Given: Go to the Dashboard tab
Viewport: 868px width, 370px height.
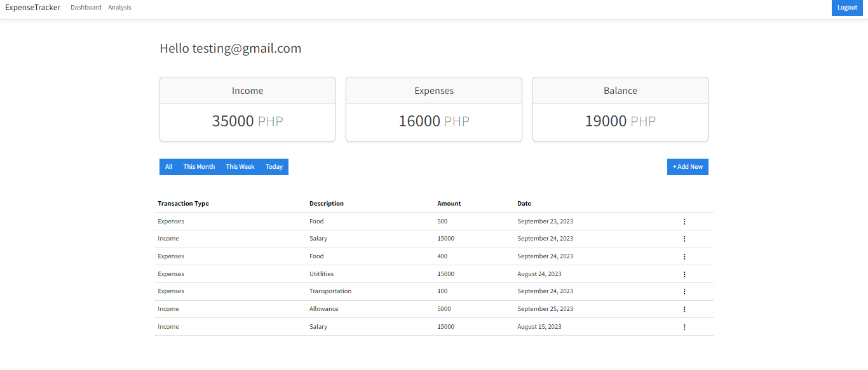Looking at the screenshot, I should point(86,8).
